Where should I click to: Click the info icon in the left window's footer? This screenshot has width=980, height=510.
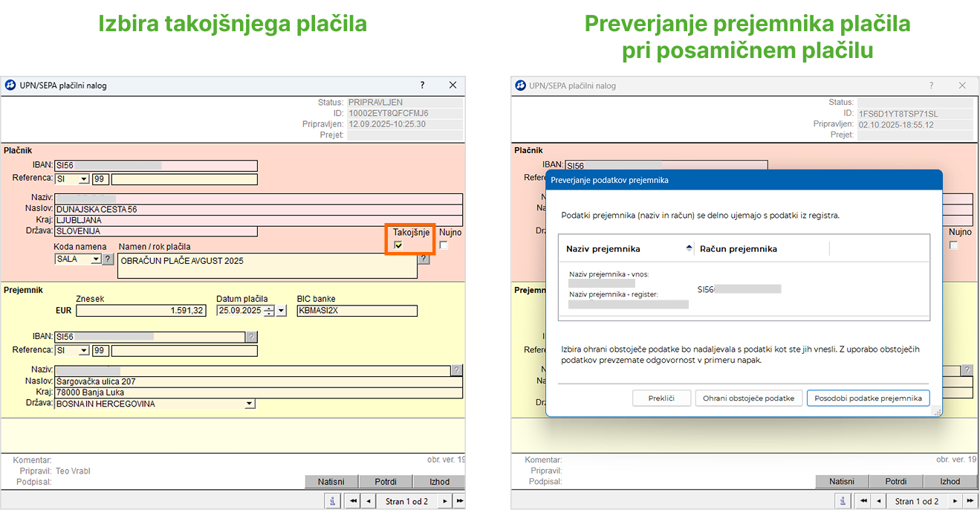pos(333,501)
